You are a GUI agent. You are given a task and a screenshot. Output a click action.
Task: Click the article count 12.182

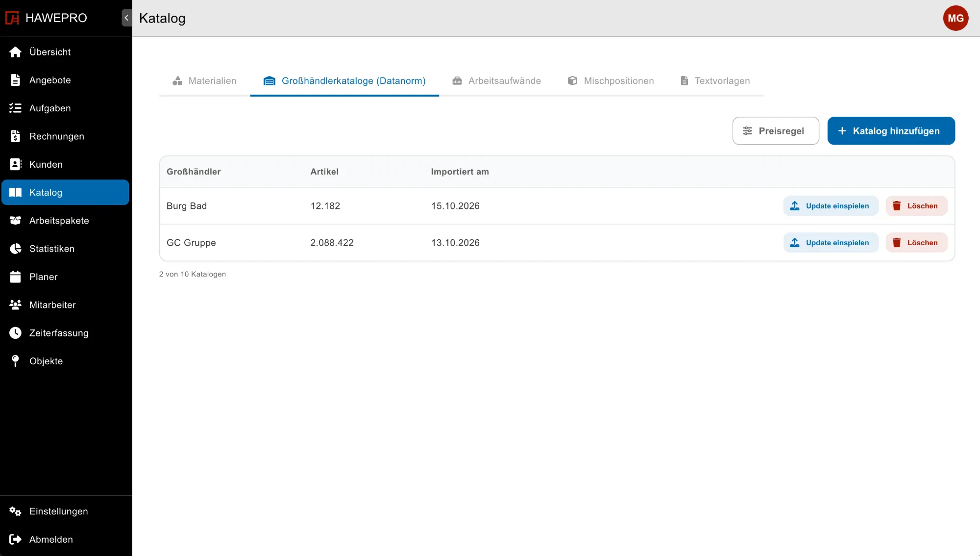[x=325, y=206]
